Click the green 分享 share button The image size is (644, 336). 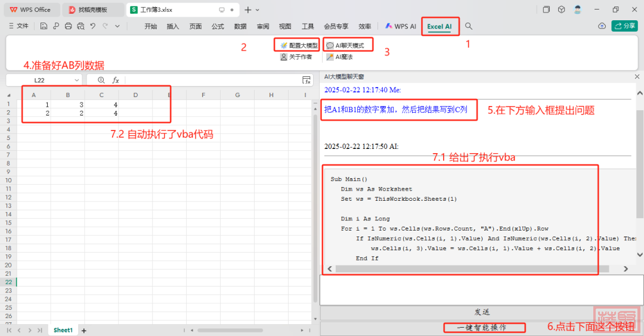(x=626, y=26)
